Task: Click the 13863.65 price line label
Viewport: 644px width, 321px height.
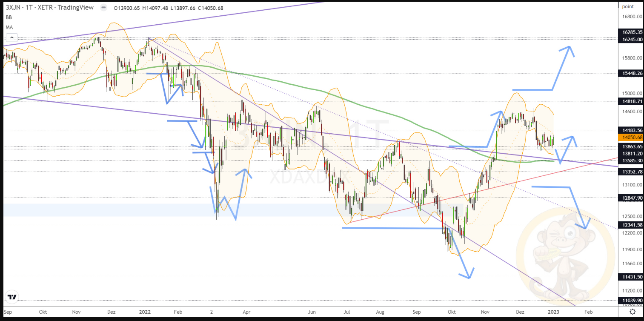Action: 632,146
